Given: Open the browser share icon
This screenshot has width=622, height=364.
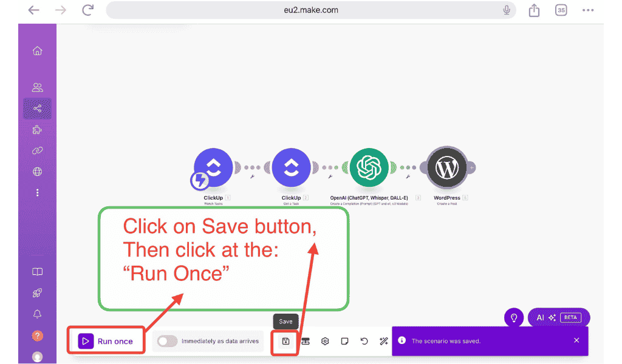Looking at the screenshot, I should (x=534, y=10).
